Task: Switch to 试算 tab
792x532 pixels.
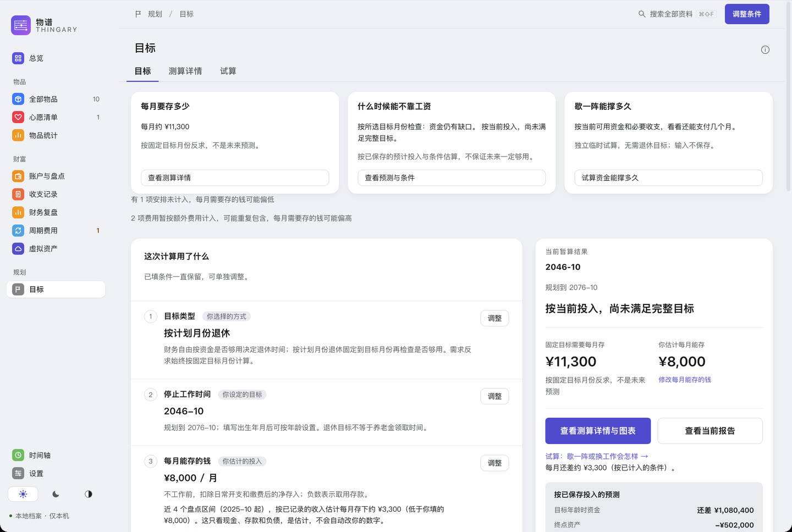Action: point(228,71)
